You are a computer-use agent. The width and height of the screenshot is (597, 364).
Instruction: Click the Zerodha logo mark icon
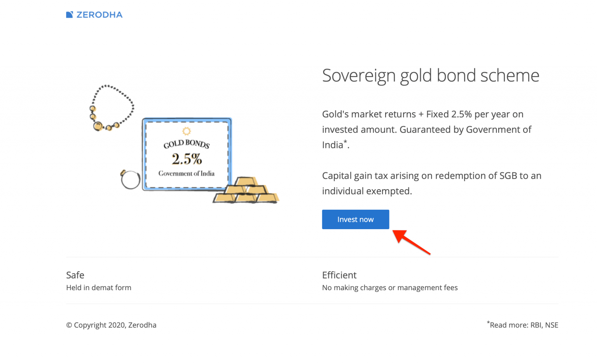click(70, 14)
